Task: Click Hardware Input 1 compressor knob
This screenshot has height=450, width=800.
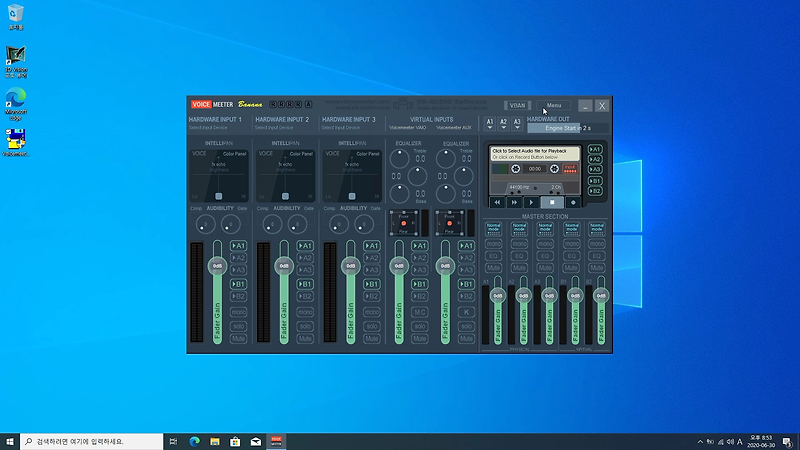Action: 206,224
